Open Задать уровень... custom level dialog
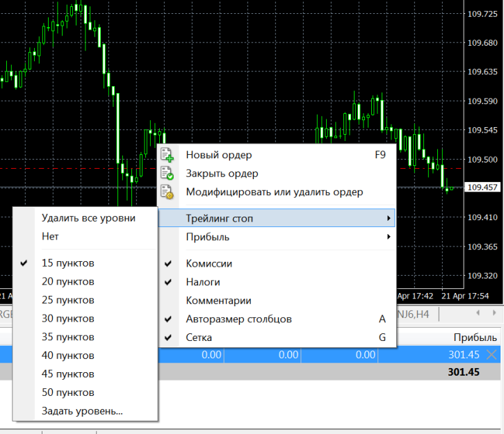 82,410
